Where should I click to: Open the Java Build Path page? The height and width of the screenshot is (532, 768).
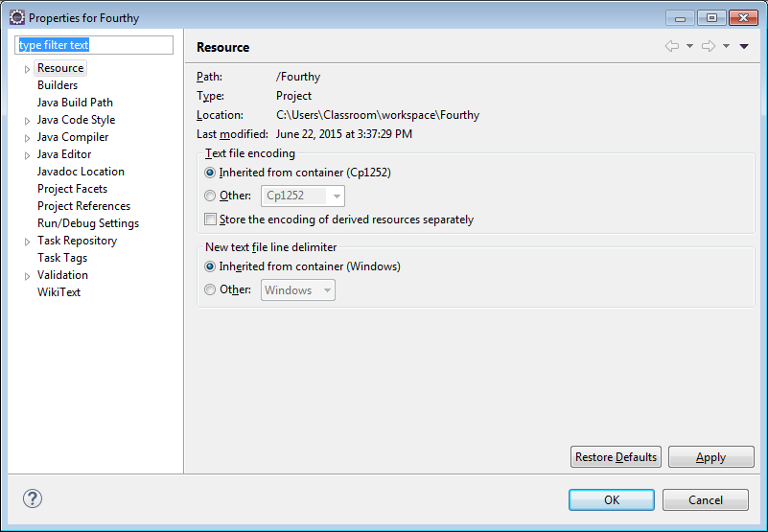click(75, 103)
